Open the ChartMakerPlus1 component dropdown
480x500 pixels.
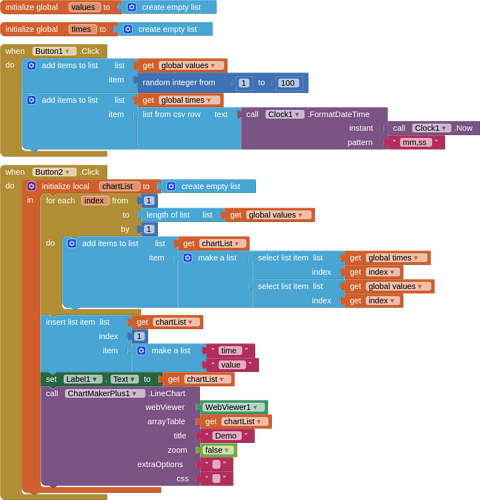click(134, 393)
